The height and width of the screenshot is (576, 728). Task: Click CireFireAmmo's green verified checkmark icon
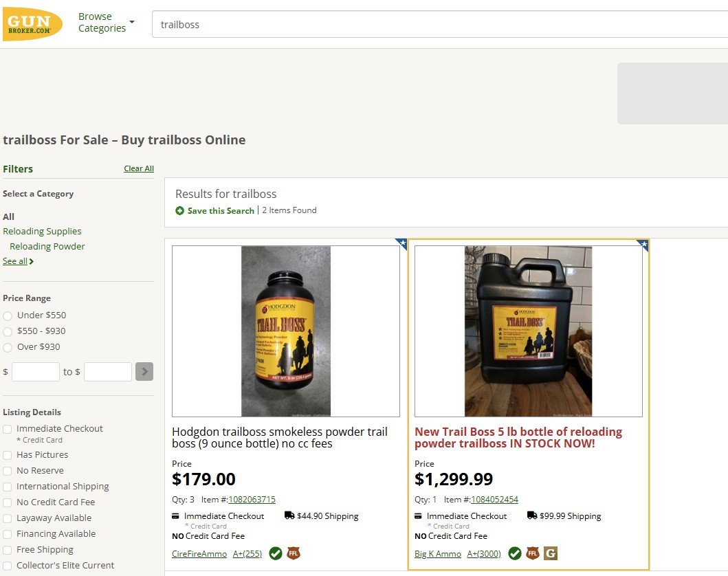pyautogui.click(x=276, y=553)
